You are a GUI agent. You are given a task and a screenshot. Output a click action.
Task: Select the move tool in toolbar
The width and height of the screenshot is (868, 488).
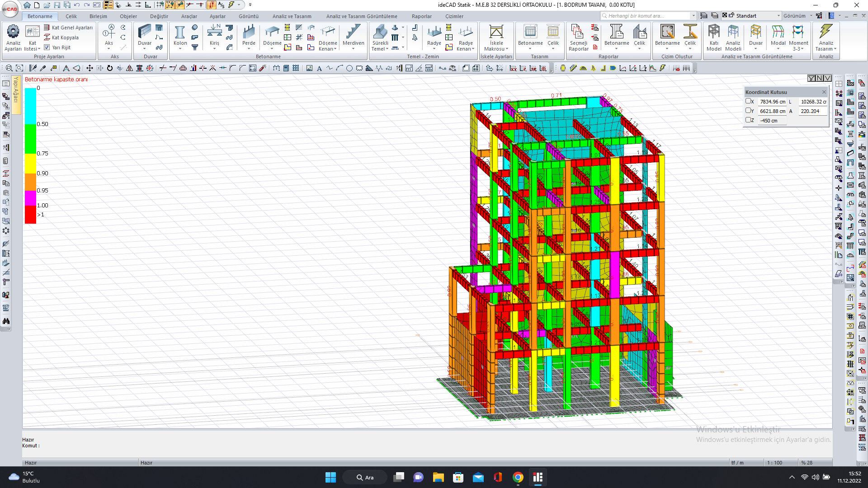(90, 68)
